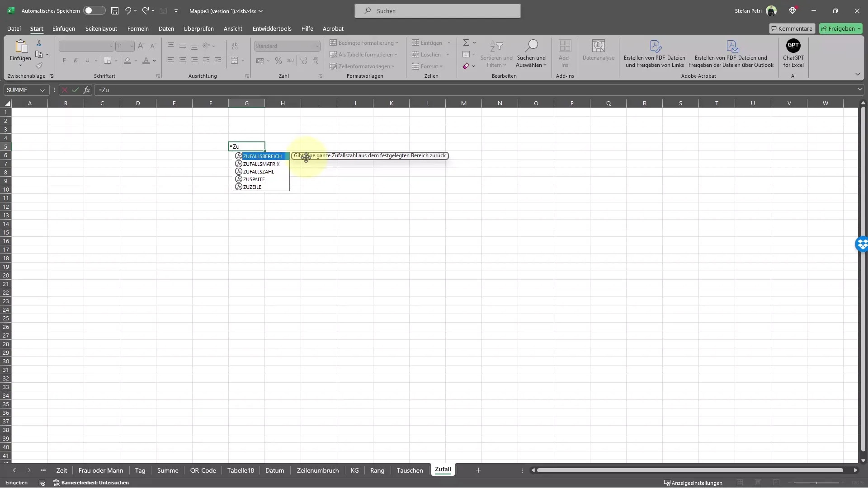Click the previous sheet navigation arrow
Screen dimensions: 868x488
(x=14, y=470)
